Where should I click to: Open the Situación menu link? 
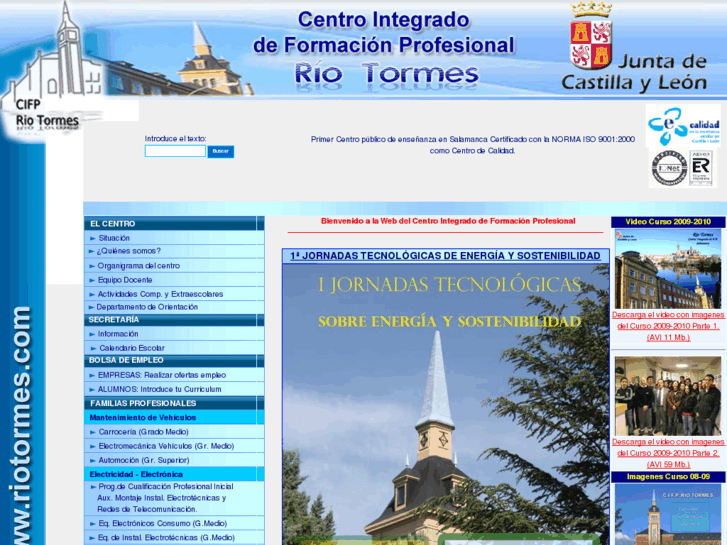tap(114, 238)
